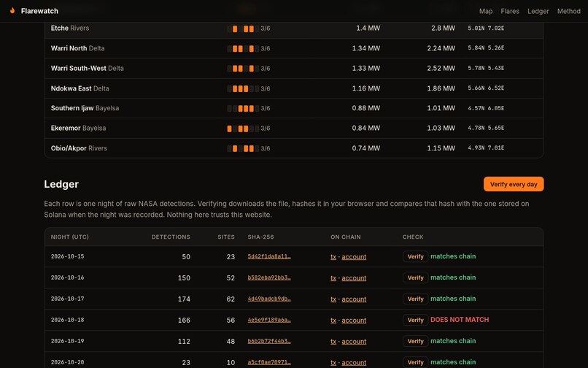Verify the 2026-10-16 night row
588x368 pixels.
415,277
